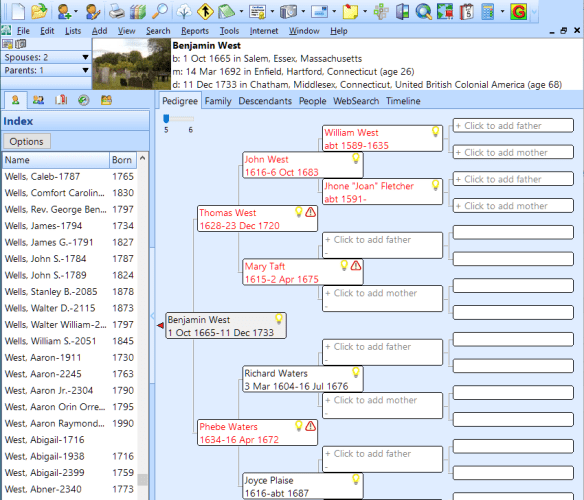The height and width of the screenshot is (500, 584).
Task: Open the Media Gallery camera icon in toolbar
Action: [288, 11]
